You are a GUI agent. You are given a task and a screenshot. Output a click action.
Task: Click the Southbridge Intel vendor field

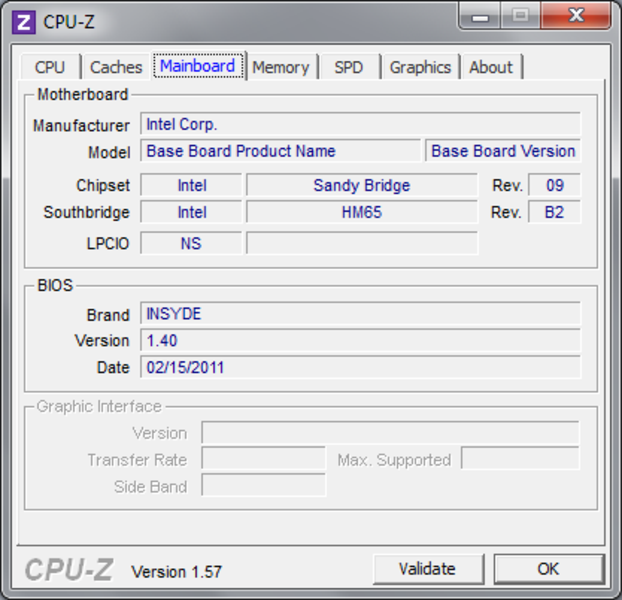(x=192, y=212)
